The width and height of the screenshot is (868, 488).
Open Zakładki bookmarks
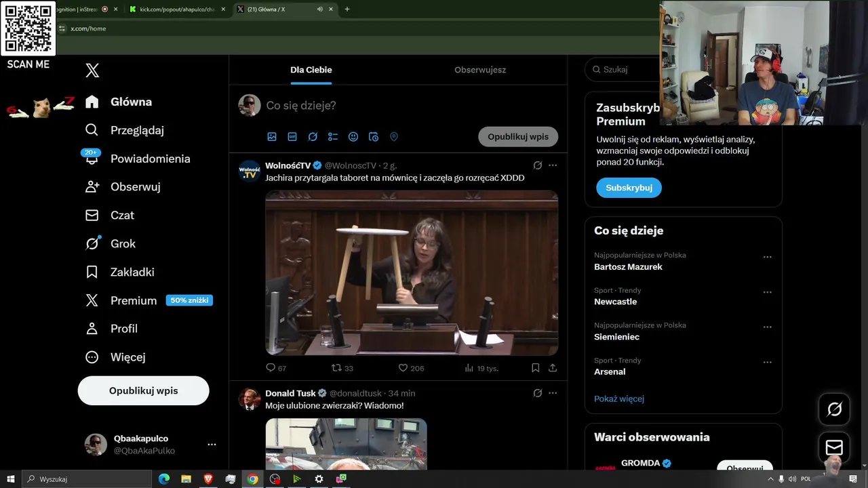click(120, 272)
